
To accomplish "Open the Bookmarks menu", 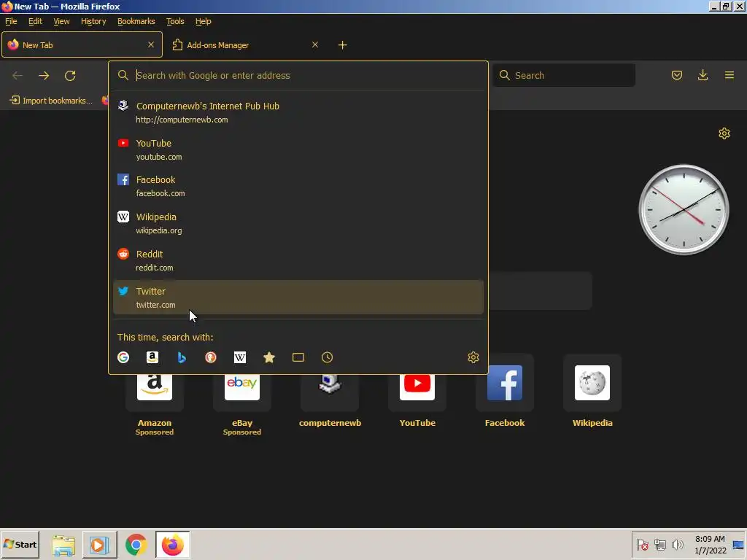I will pos(136,21).
